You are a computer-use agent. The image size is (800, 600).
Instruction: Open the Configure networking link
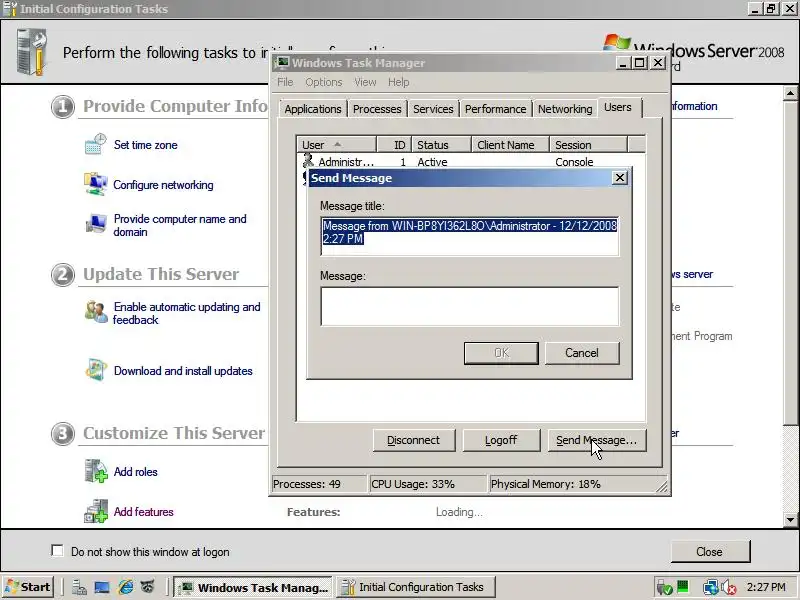[163, 185]
